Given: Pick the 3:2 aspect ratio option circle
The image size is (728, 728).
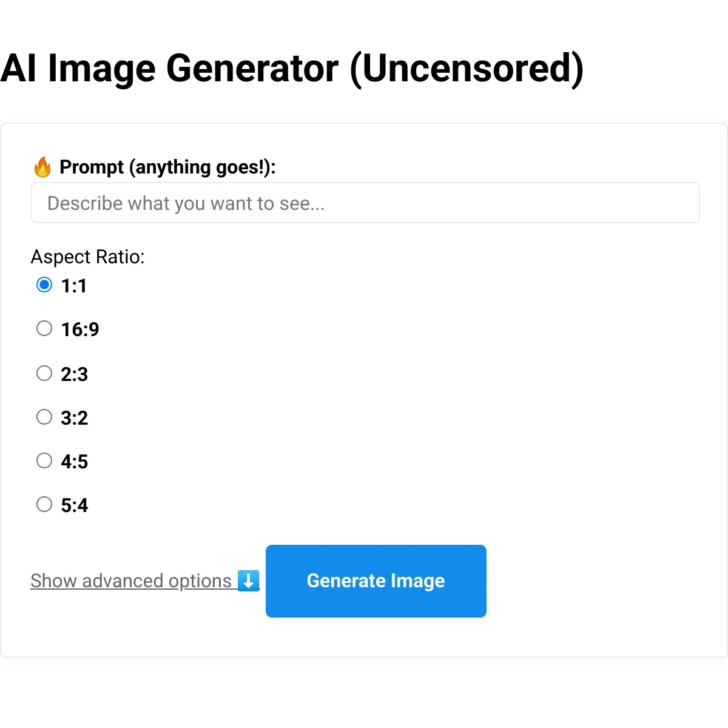Looking at the screenshot, I should (x=44, y=417).
